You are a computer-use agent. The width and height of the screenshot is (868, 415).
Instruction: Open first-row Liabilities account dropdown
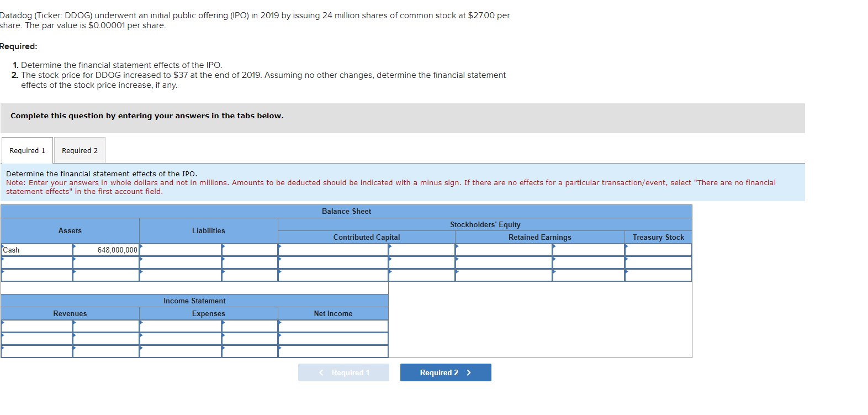point(181,250)
